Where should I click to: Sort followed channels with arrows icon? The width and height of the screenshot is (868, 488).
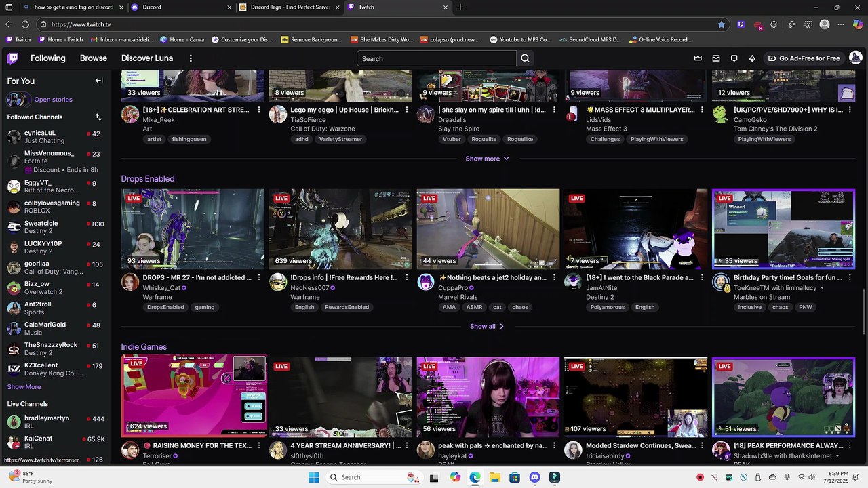click(x=98, y=117)
